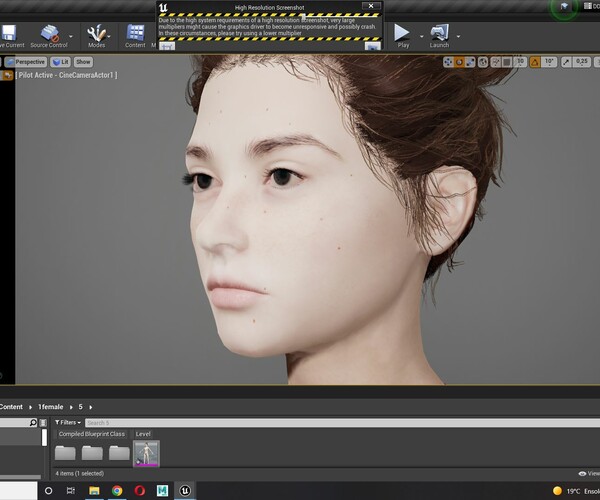The height and width of the screenshot is (500, 600).
Task: Toggle scale snapping arrow icon
Action: tap(566, 62)
